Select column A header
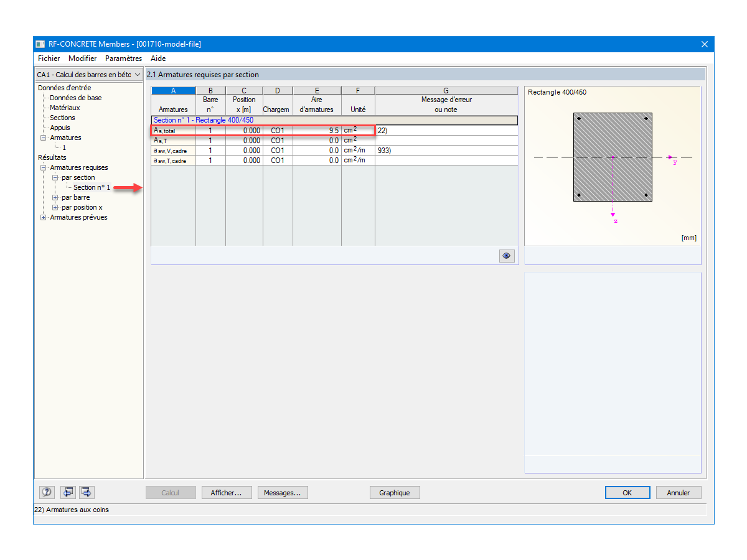The width and height of the screenshot is (747, 560). pos(173,90)
